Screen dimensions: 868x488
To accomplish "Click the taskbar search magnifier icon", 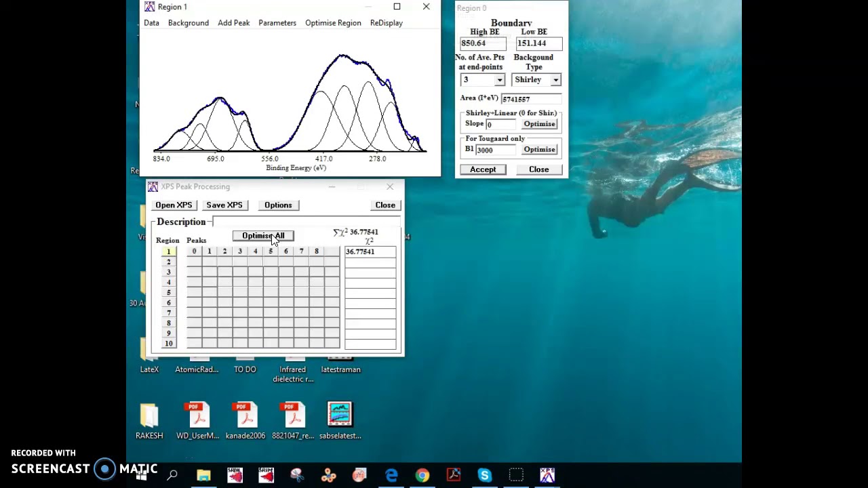I will point(172,475).
